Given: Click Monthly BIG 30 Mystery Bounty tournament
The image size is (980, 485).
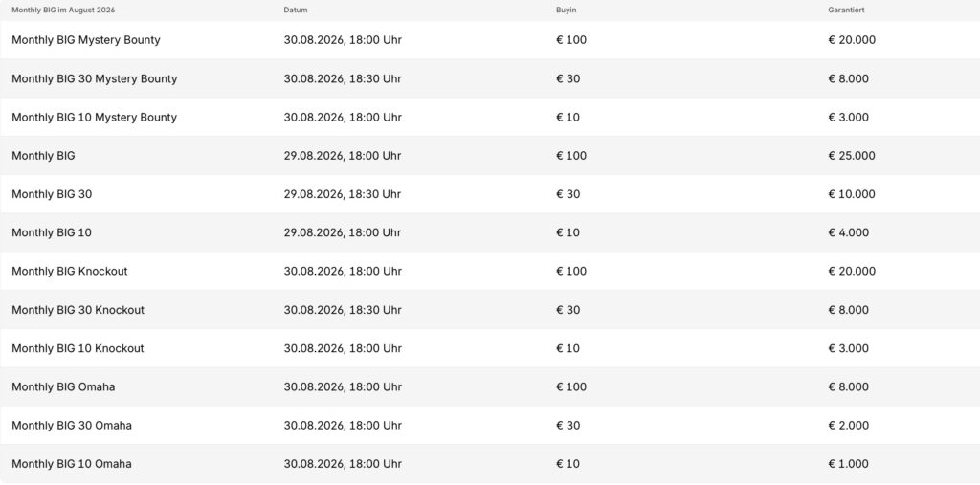Looking at the screenshot, I should (95, 78).
